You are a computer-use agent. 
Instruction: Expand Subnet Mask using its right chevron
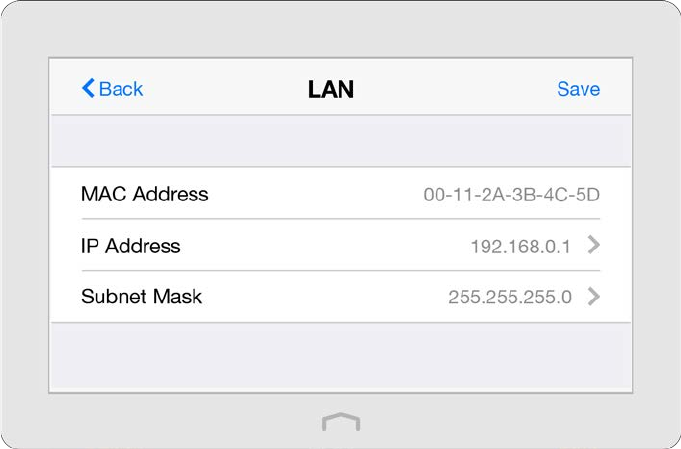(594, 296)
